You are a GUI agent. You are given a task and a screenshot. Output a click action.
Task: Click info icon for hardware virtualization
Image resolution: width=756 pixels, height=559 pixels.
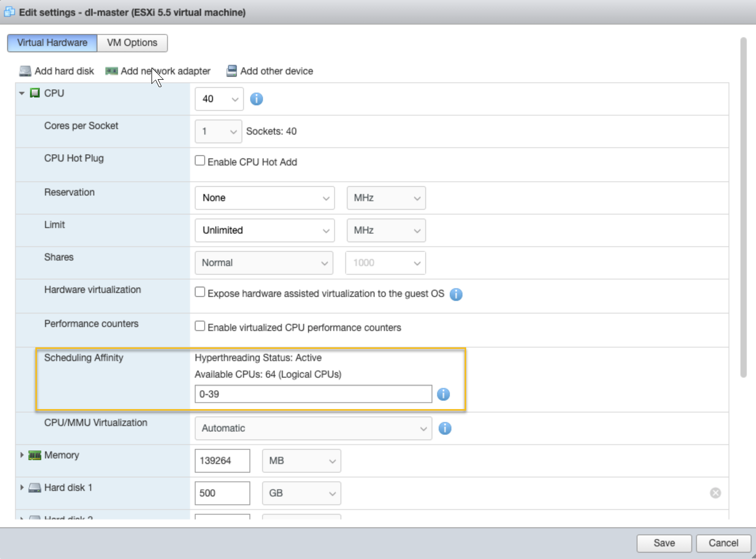[x=456, y=295]
